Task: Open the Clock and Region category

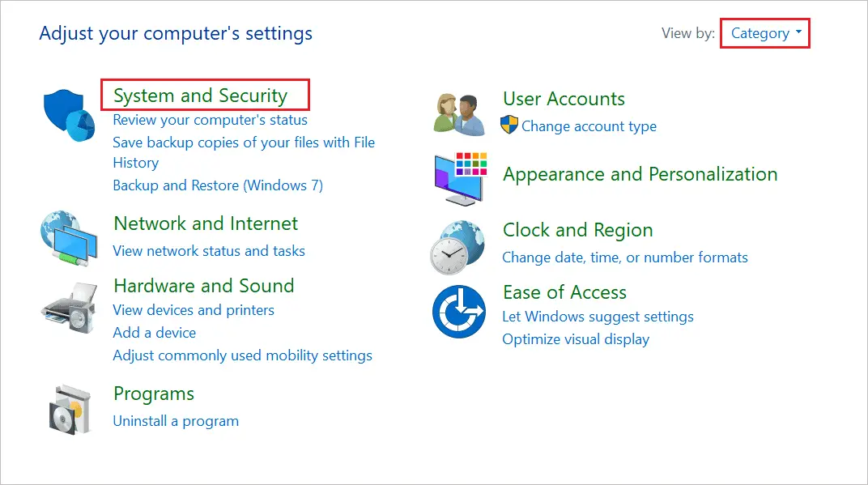Action: coord(577,230)
